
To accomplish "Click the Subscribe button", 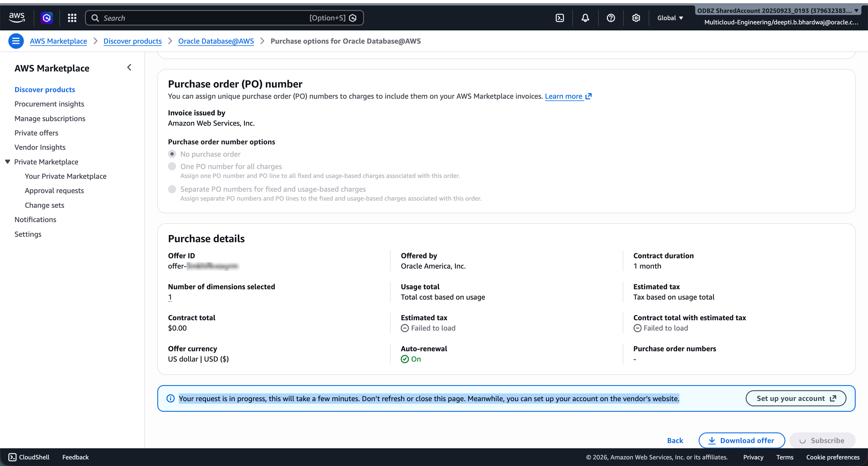I will (822, 440).
